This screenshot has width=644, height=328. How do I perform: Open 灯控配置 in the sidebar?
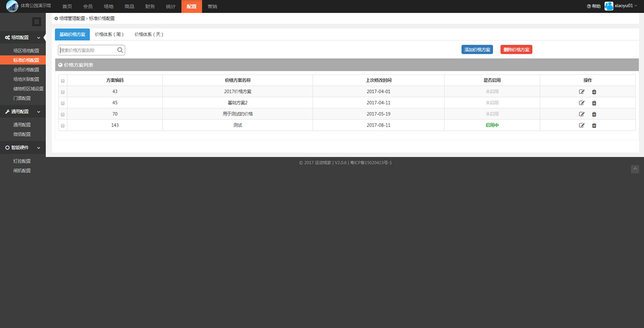pos(22,161)
